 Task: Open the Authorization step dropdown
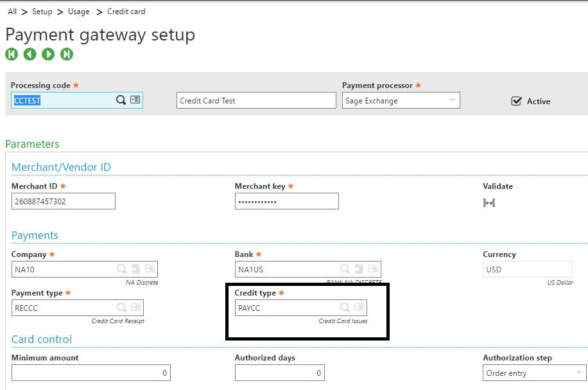(580, 373)
